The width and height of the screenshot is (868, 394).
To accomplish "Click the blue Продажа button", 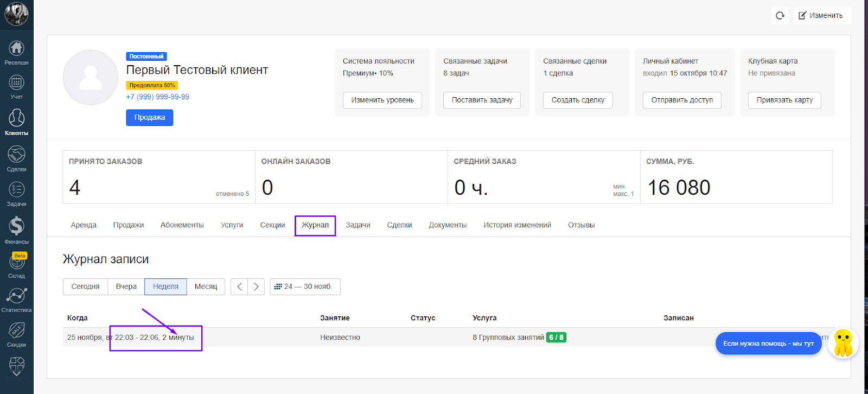I will 149,118.
